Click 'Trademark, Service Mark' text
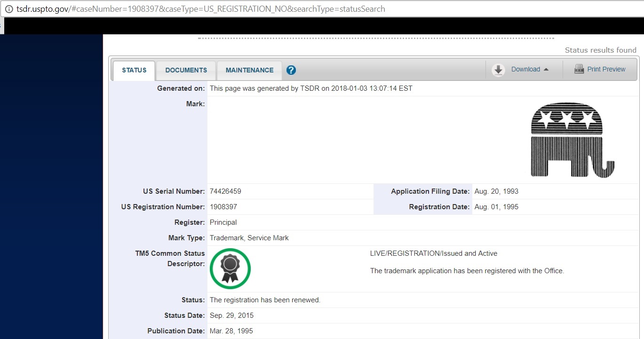Image resolution: width=644 pixels, height=339 pixels. coord(249,238)
